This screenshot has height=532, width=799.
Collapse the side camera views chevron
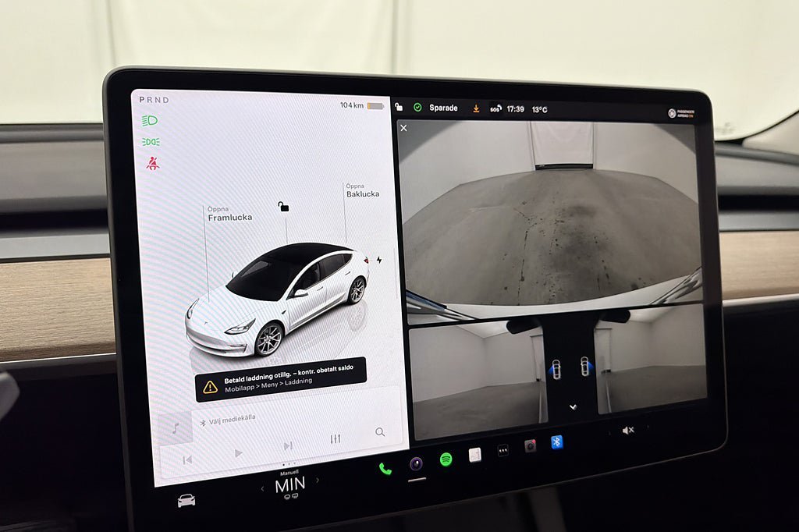(x=573, y=406)
